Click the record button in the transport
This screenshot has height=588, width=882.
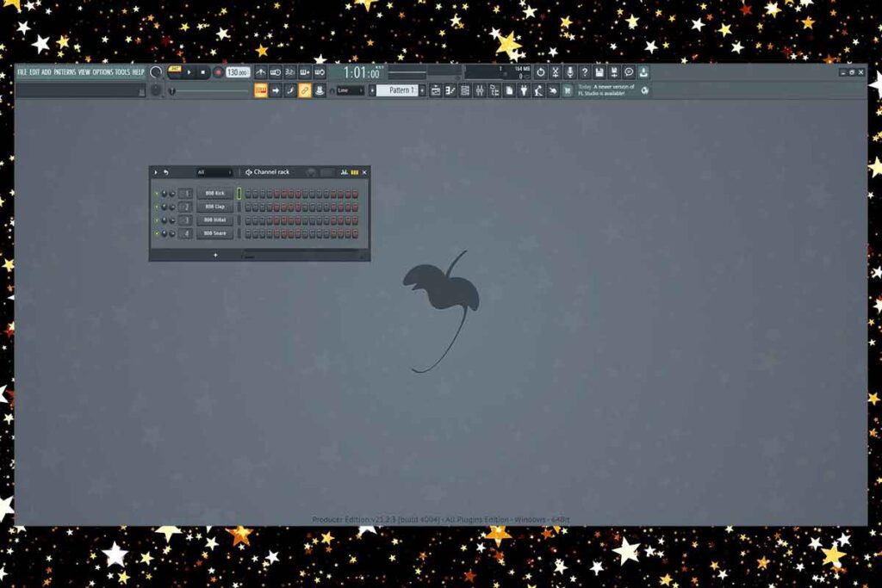(x=218, y=72)
